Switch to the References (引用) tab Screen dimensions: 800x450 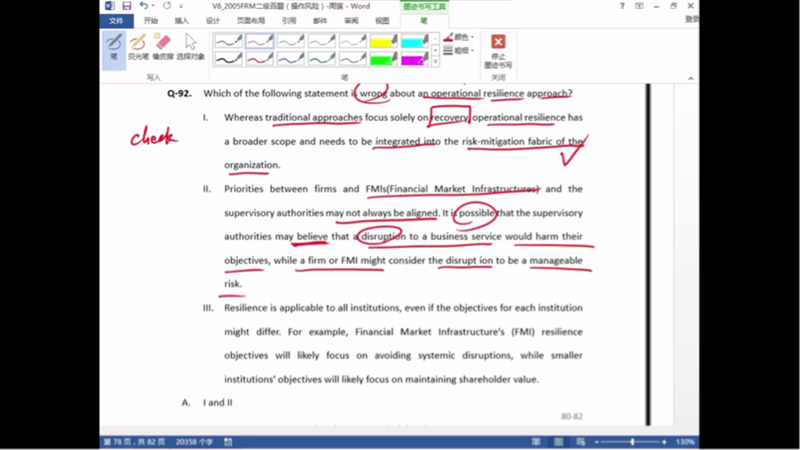(x=289, y=21)
